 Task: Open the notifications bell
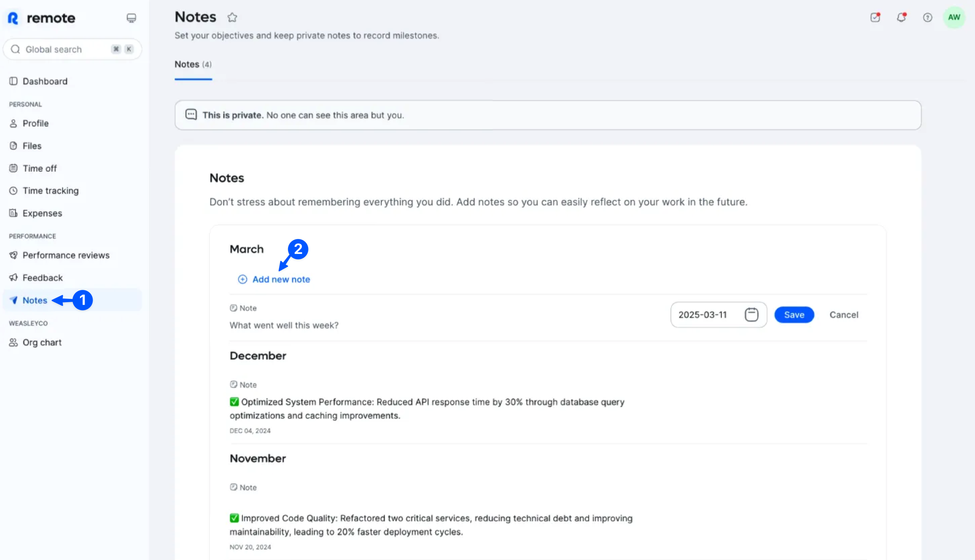pyautogui.click(x=901, y=17)
